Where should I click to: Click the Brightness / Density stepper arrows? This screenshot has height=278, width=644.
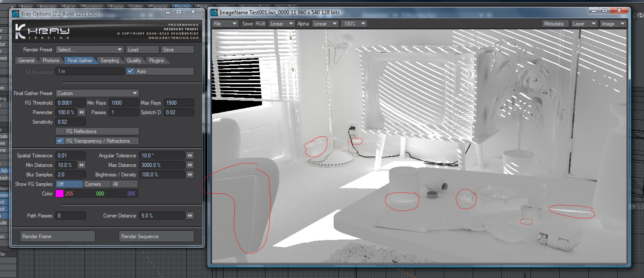(189, 175)
